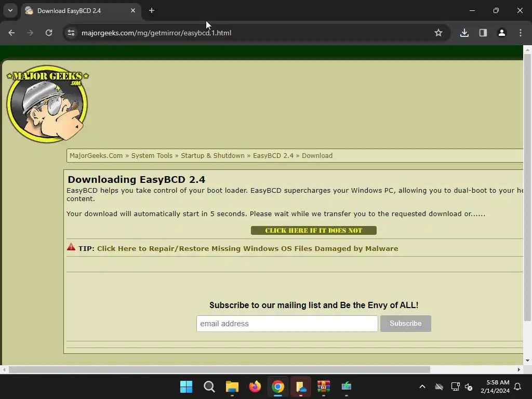Click the browser back arrow
Viewport: 532px width, 399px height.
[11, 33]
